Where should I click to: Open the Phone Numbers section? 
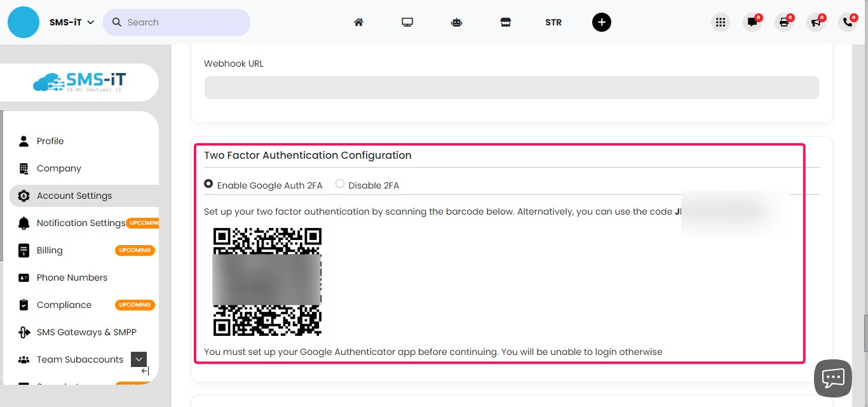(x=72, y=277)
